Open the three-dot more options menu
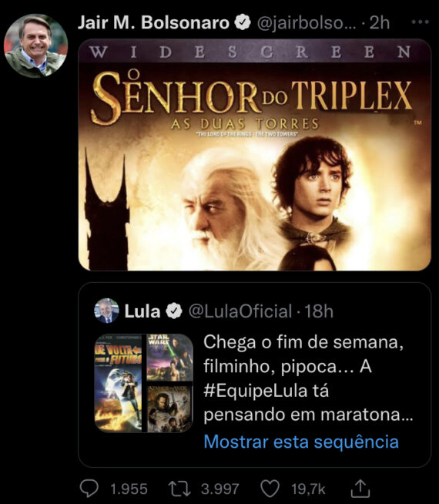 [420, 22]
